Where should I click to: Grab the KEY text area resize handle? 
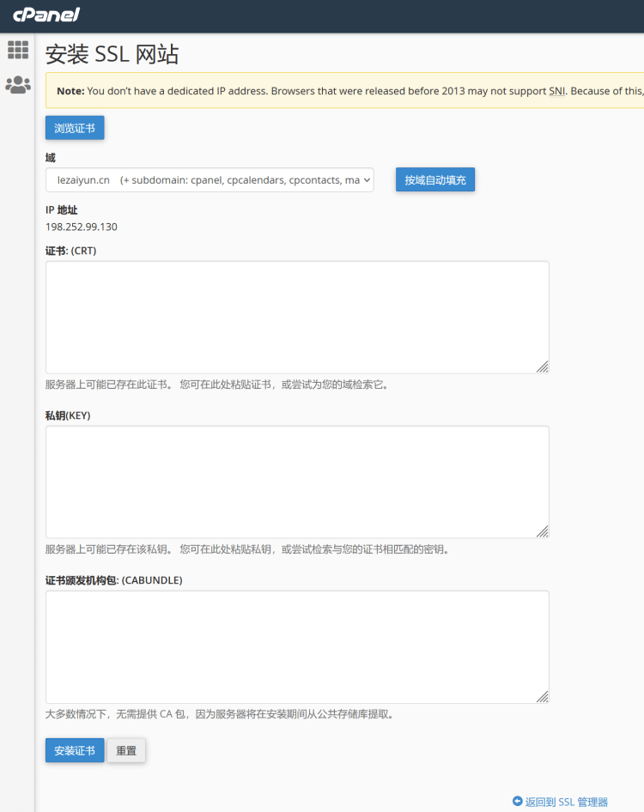[x=543, y=531]
